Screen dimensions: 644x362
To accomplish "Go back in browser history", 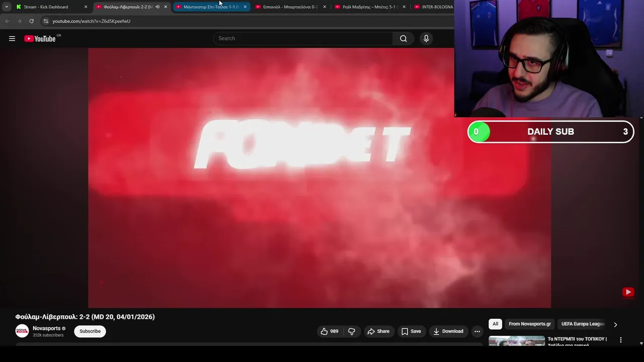I will 7,21.
